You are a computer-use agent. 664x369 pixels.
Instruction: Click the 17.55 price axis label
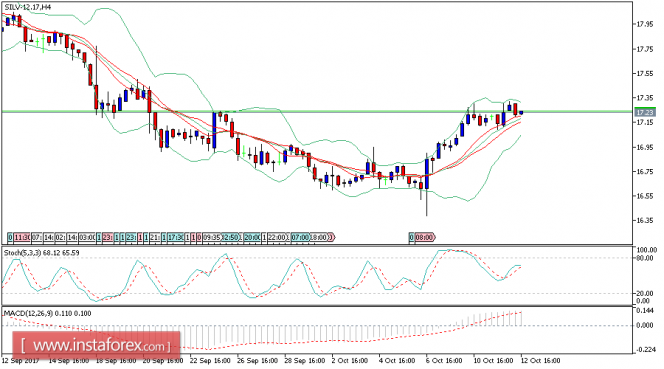click(645, 74)
